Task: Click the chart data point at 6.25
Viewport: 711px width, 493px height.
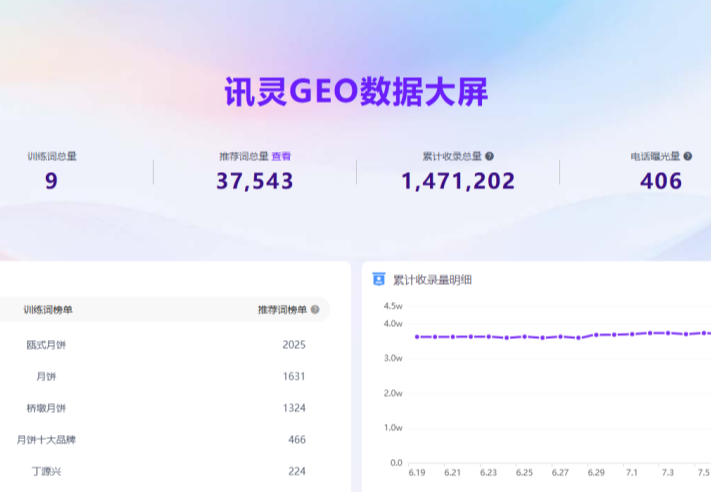Action: 525,337
